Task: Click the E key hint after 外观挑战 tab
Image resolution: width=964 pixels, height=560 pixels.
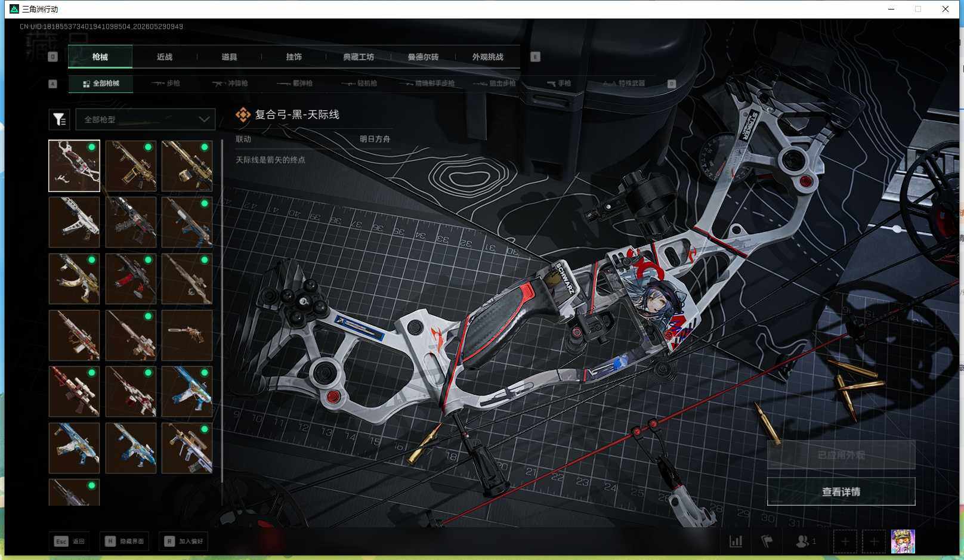Action: click(x=535, y=57)
